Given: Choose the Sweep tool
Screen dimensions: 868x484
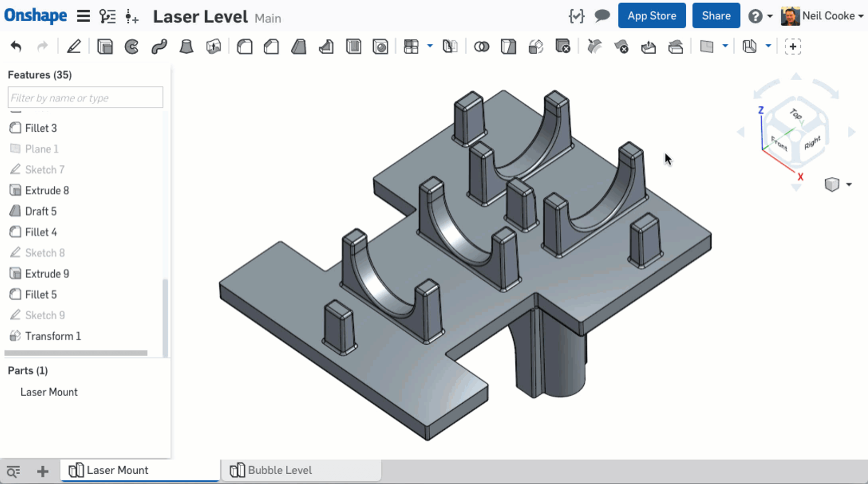Looking at the screenshot, I should (159, 47).
